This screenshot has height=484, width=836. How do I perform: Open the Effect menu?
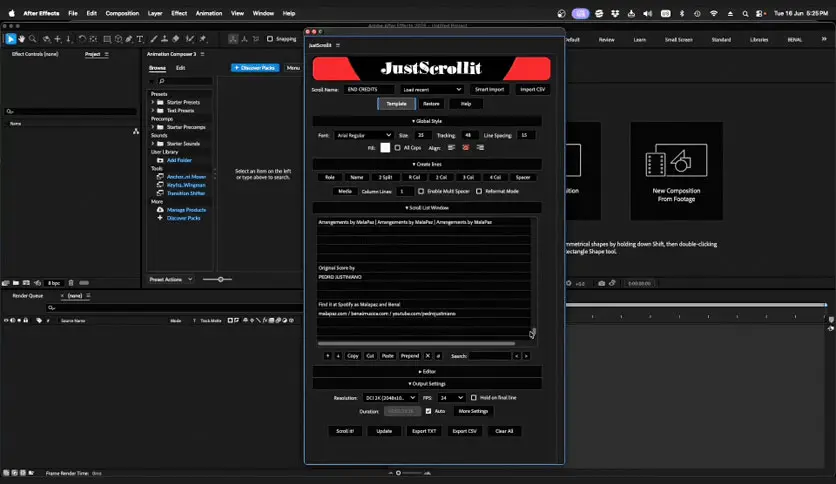[x=179, y=13]
